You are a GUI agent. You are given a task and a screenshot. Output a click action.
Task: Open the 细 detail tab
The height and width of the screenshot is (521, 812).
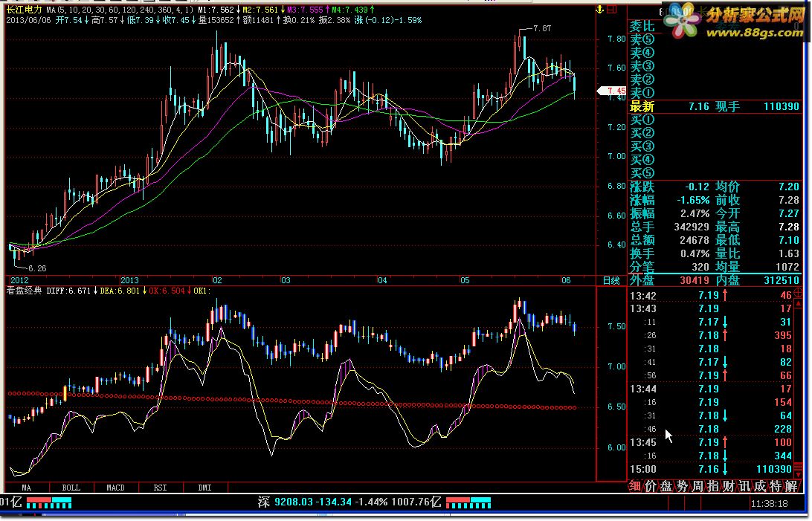click(635, 486)
